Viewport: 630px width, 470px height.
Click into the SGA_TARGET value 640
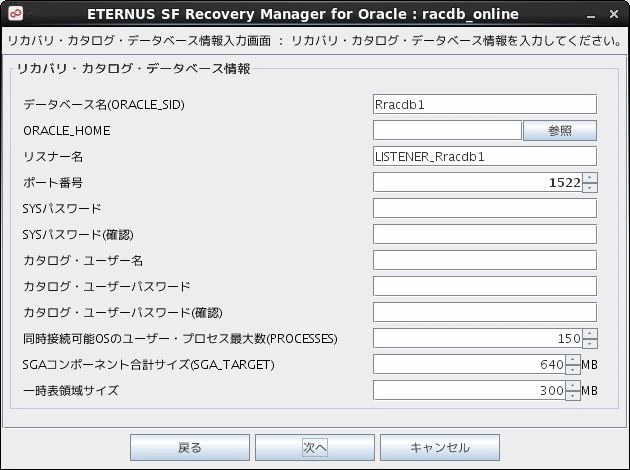pos(469,364)
